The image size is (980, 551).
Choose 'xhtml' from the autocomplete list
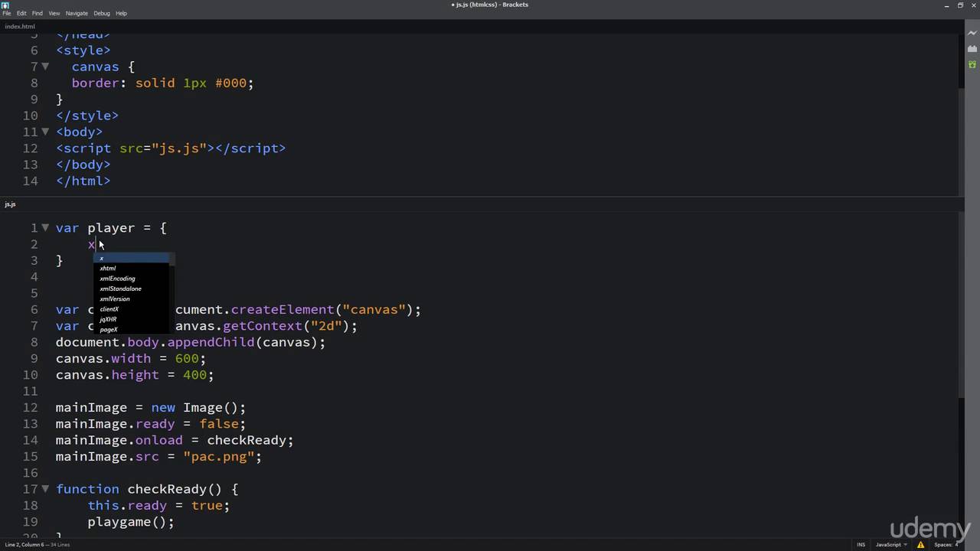click(131, 269)
